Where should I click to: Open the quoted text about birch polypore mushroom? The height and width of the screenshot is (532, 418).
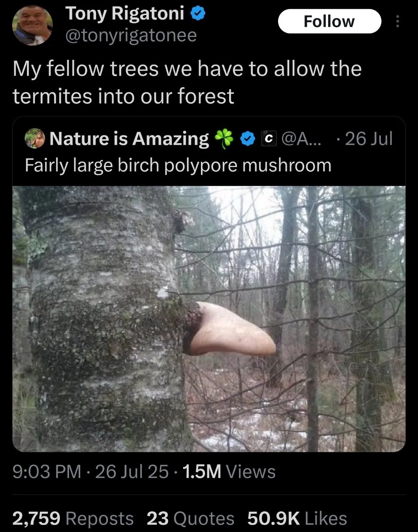click(178, 165)
